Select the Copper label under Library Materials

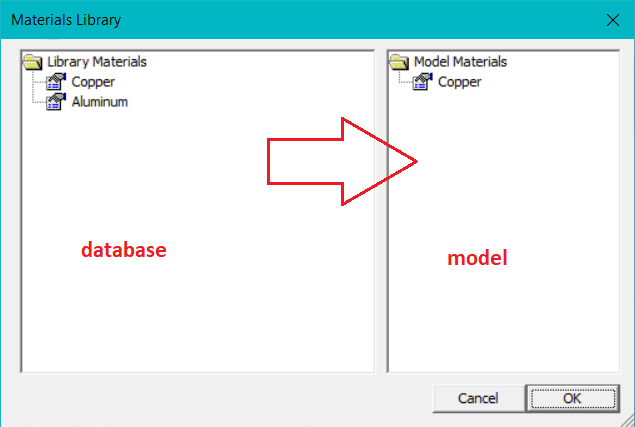[93, 82]
